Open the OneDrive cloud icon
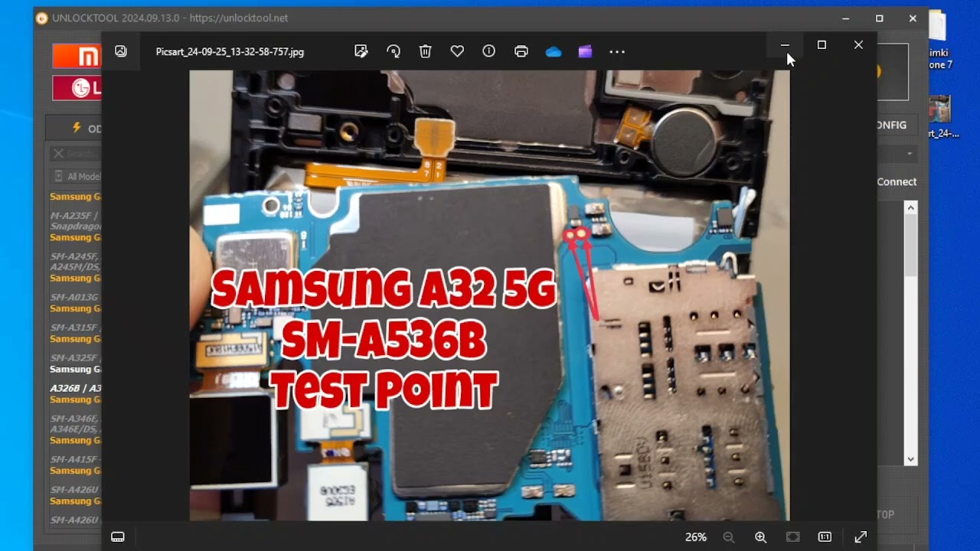Image resolution: width=980 pixels, height=551 pixels. click(554, 52)
